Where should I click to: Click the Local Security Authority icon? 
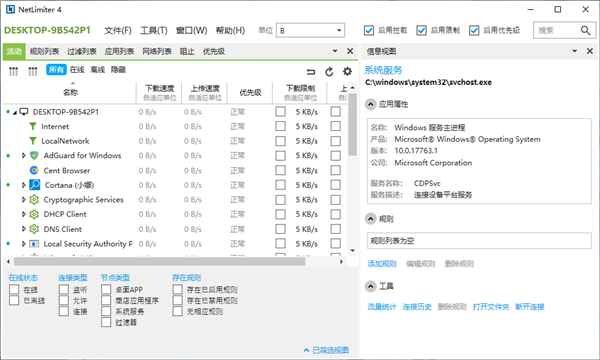pyautogui.click(x=34, y=244)
